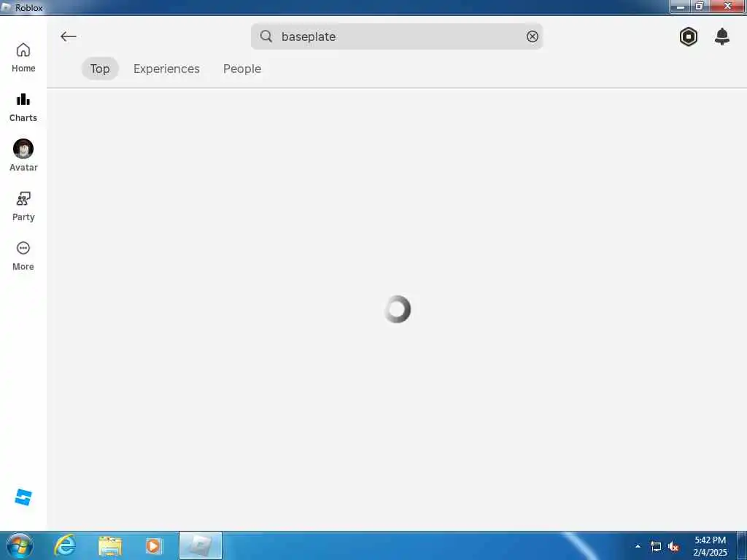
Task: Open the More menu in sidebar
Action: [x=23, y=256]
